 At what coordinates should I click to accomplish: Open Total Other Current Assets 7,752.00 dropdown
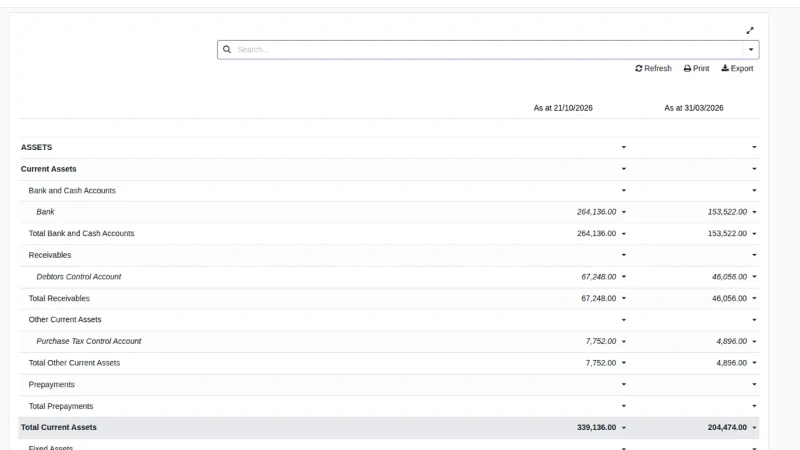coord(623,363)
